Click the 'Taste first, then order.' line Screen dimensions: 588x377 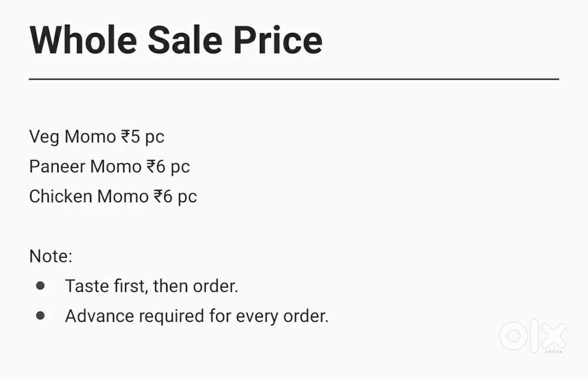151,286
